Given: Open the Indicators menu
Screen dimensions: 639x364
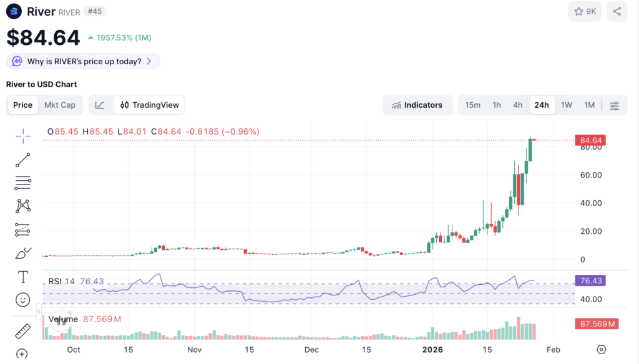Looking at the screenshot, I should (x=417, y=105).
